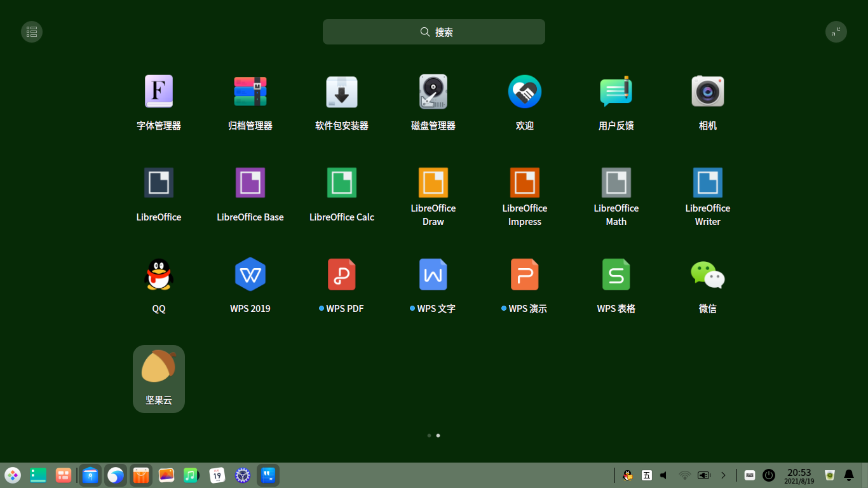The height and width of the screenshot is (488, 868).
Task: Open the 欢迎 welcome app
Action: click(525, 91)
